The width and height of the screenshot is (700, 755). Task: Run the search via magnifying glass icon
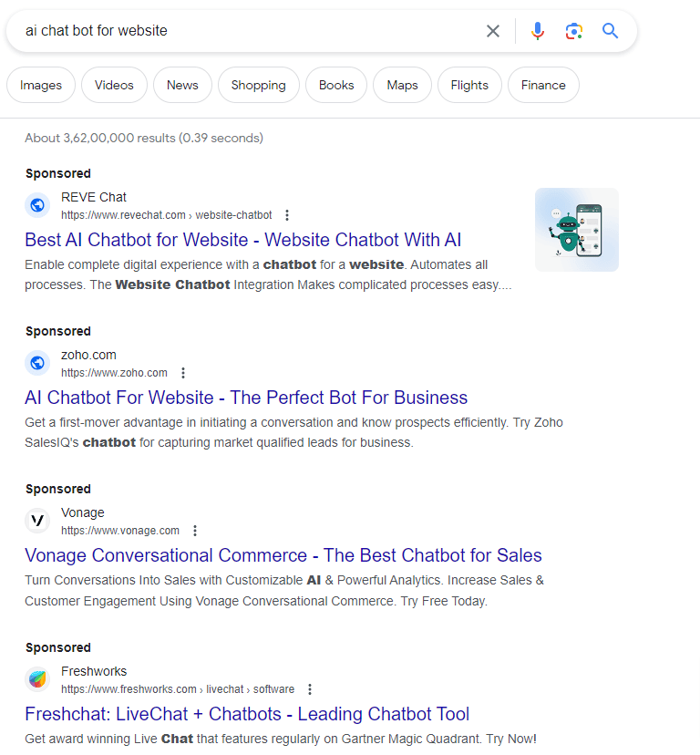click(610, 30)
